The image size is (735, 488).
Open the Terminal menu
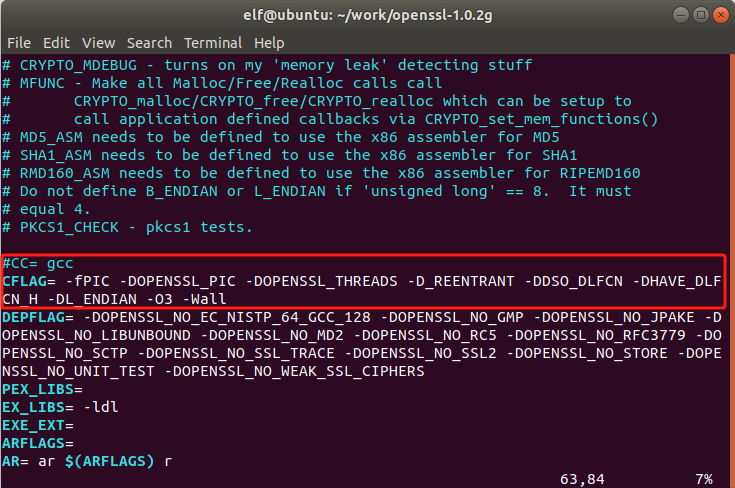pyautogui.click(x=213, y=43)
